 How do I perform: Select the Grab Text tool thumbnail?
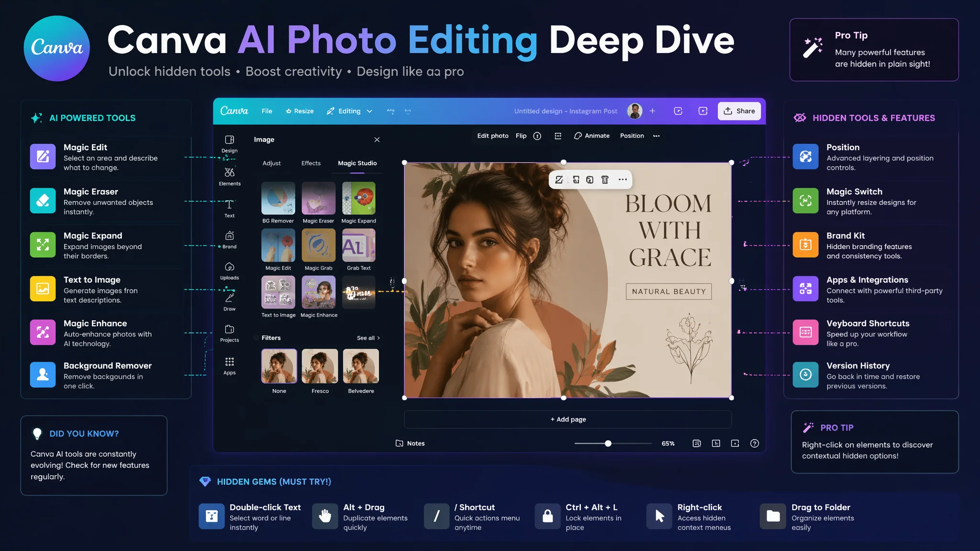coord(358,245)
